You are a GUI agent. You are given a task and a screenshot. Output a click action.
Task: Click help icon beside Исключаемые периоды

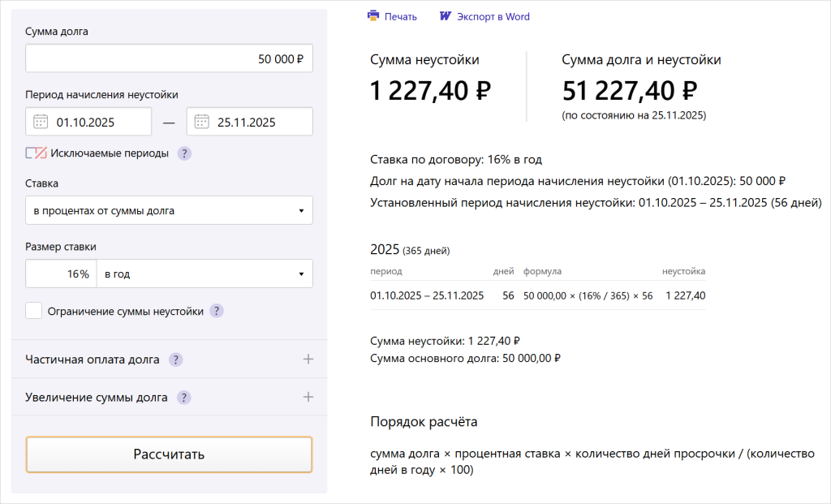click(184, 153)
